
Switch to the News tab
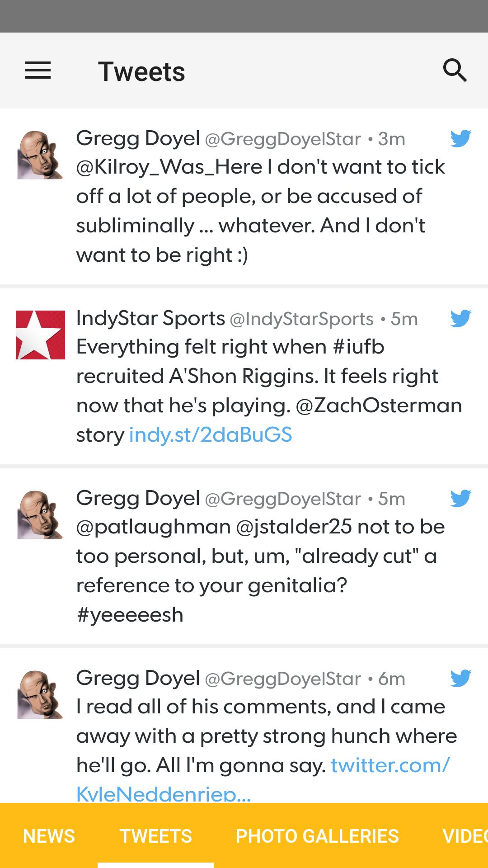coord(49,836)
